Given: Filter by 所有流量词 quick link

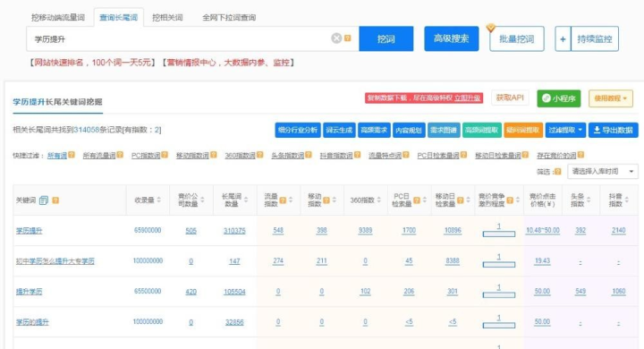Looking at the screenshot, I should (x=99, y=156).
